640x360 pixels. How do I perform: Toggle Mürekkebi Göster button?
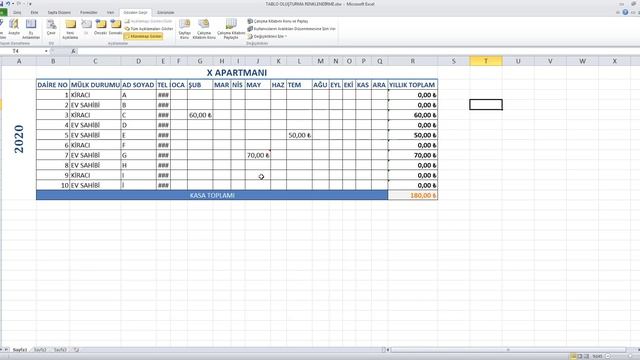(143, 36)
